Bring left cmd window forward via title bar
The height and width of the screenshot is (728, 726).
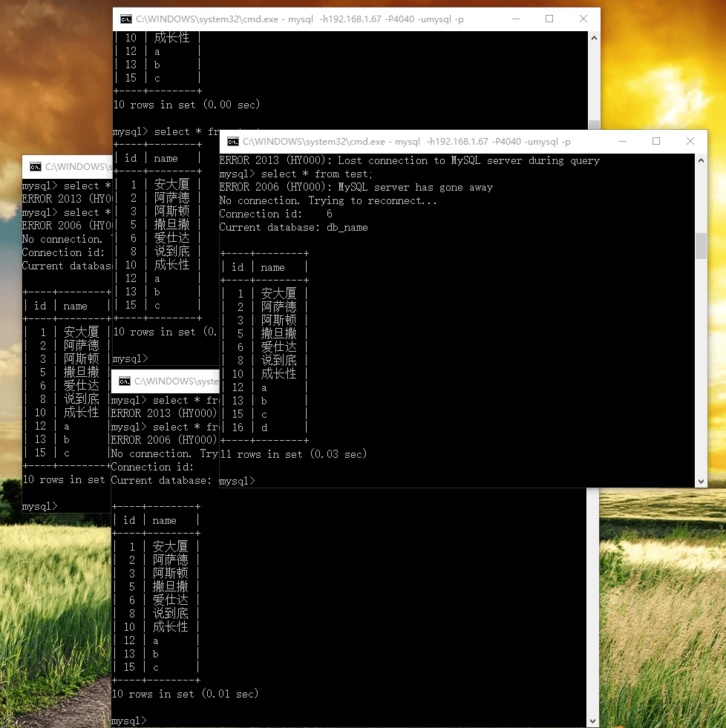pos(74,167)
